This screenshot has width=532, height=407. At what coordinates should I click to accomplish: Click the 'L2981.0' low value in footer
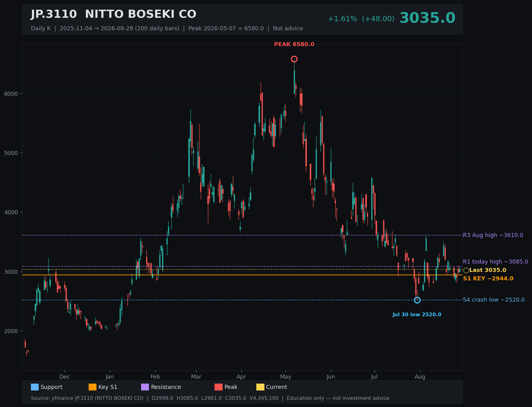click(x=211, y=398)
